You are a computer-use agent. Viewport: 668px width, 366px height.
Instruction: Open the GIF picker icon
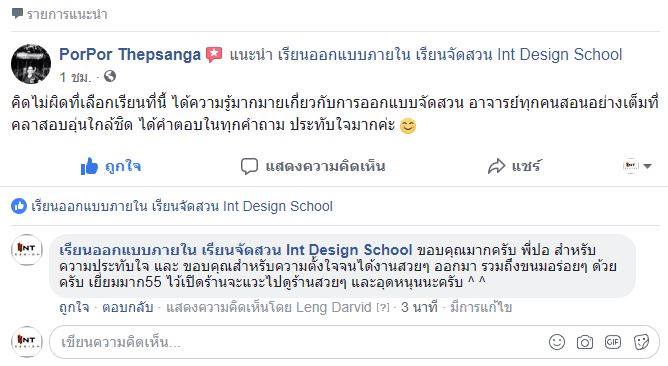point(613,342)
